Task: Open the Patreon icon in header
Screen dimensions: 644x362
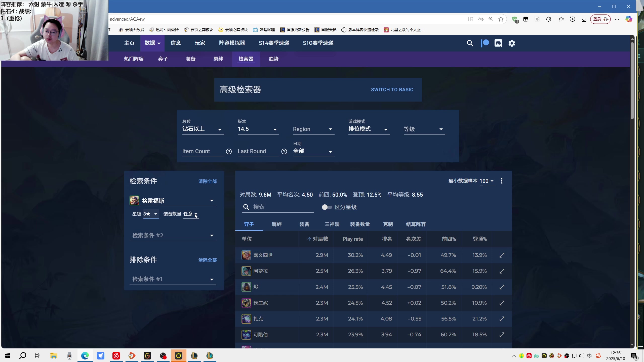Action: (x=485, y=43)
